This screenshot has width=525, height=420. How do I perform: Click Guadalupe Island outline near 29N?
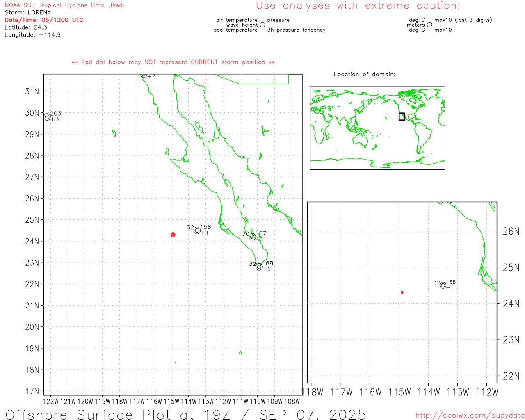[114, 133]
